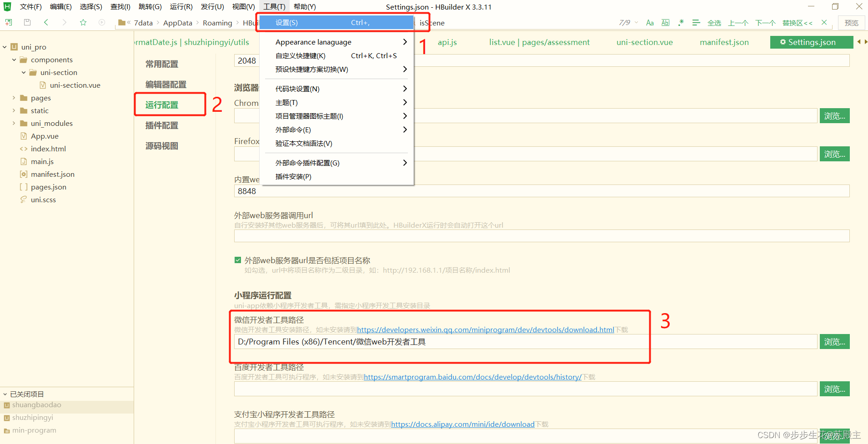
Task: Uncheck 外部web服务器url是否包括项目名称 checkbox
Action: [x=238, y=260]
